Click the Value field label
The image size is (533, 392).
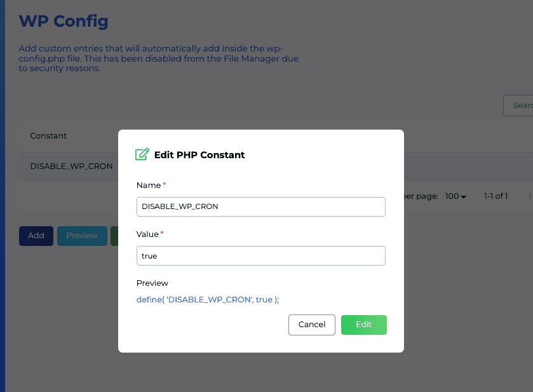coord(147,234)
